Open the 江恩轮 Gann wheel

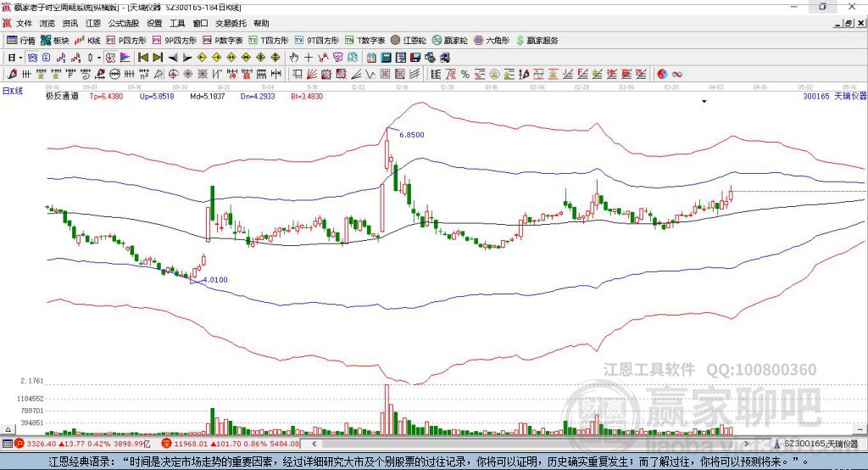point(409,41)
